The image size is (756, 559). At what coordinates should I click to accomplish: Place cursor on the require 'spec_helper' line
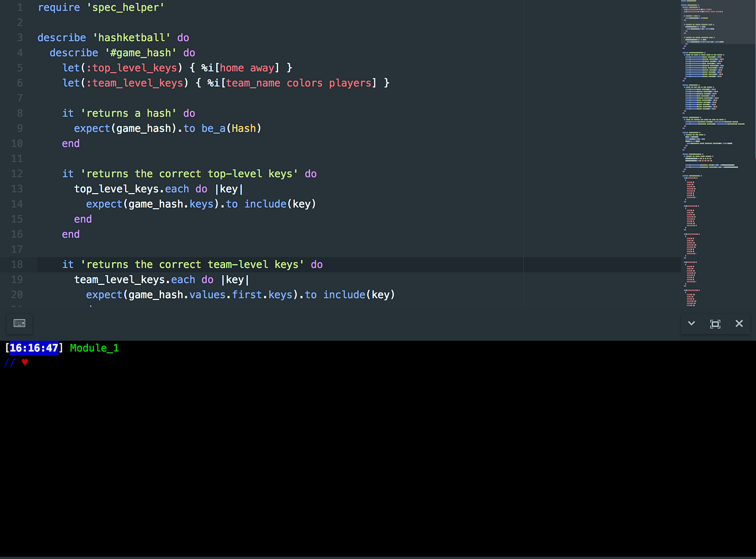click(100, 7)
